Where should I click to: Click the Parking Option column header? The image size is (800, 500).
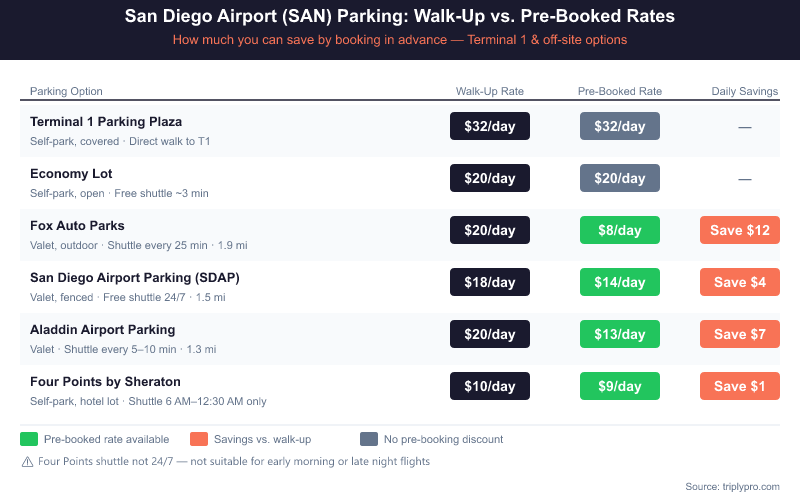(x=66, y=91)
